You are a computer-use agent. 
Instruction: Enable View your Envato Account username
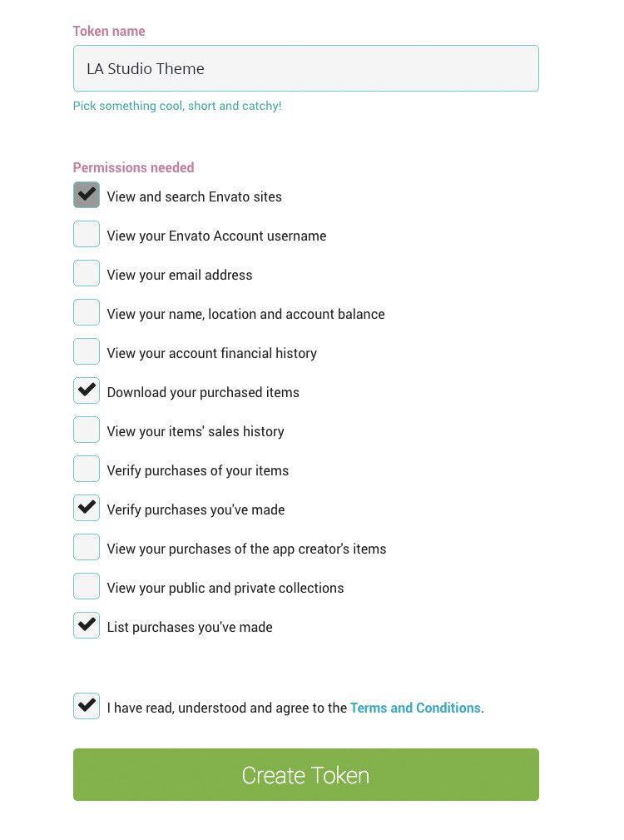(x=87, y=235)
